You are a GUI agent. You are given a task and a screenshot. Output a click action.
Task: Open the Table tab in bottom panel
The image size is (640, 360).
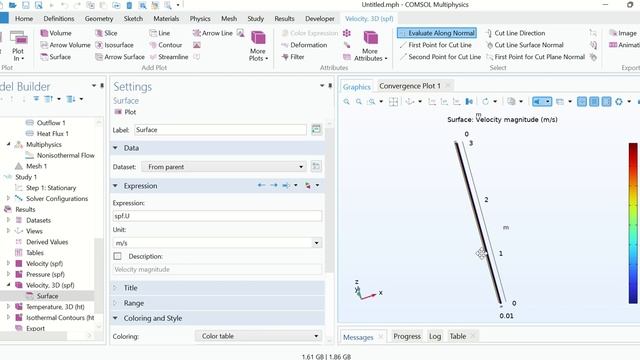pyautogui.click(x=458, y=336)
